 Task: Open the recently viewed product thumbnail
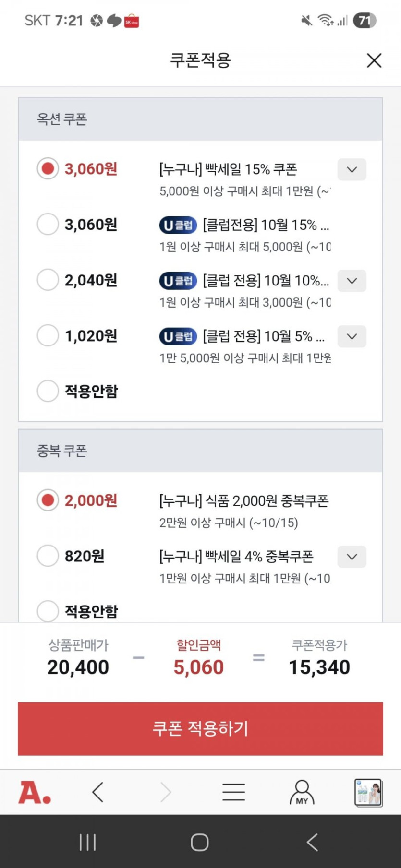pos(368,792)
